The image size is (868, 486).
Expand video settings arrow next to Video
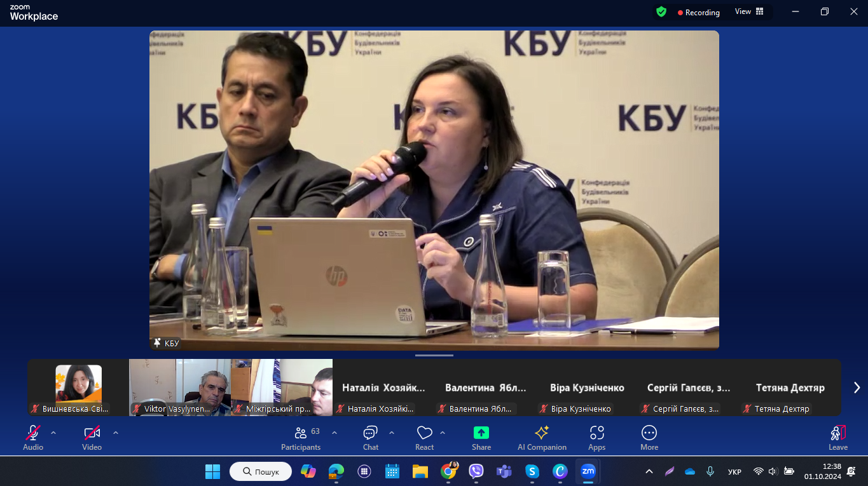pyautogui.click(x=116, y=433)
